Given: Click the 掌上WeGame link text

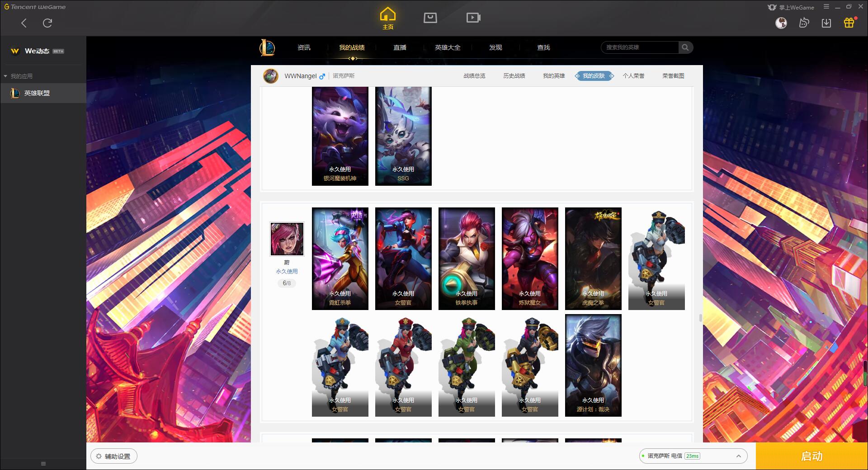Looking at the screenshot, I should [797, 7].
